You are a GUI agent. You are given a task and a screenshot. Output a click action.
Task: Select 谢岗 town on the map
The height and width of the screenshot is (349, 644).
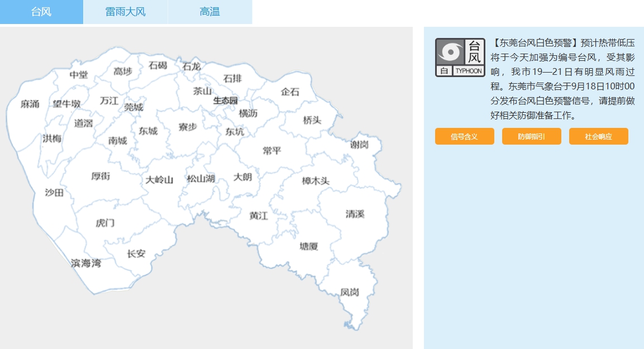(x=359, y=145)
